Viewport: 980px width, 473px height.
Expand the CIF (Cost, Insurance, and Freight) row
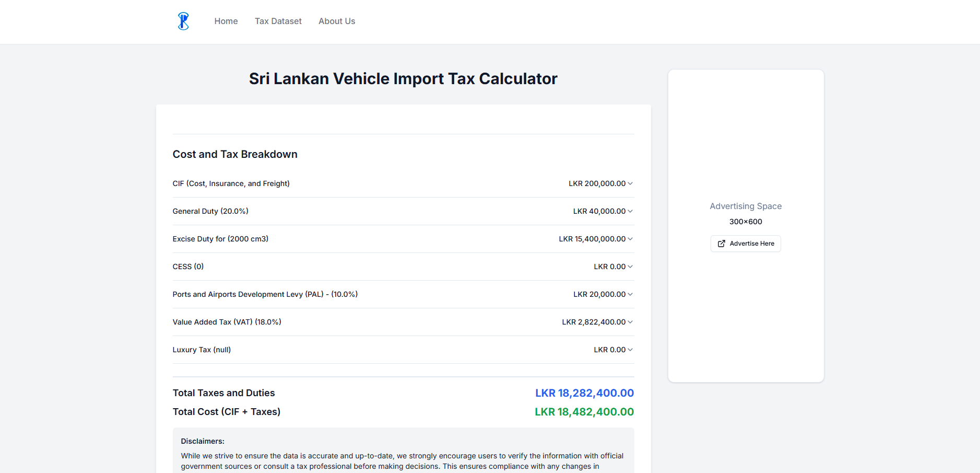coord(630,183)
